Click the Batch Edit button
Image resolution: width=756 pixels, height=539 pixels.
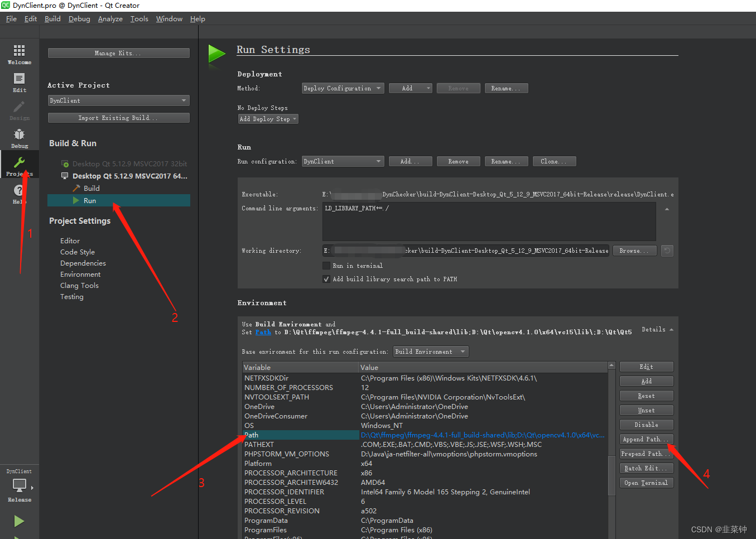(x=646, y=468)
